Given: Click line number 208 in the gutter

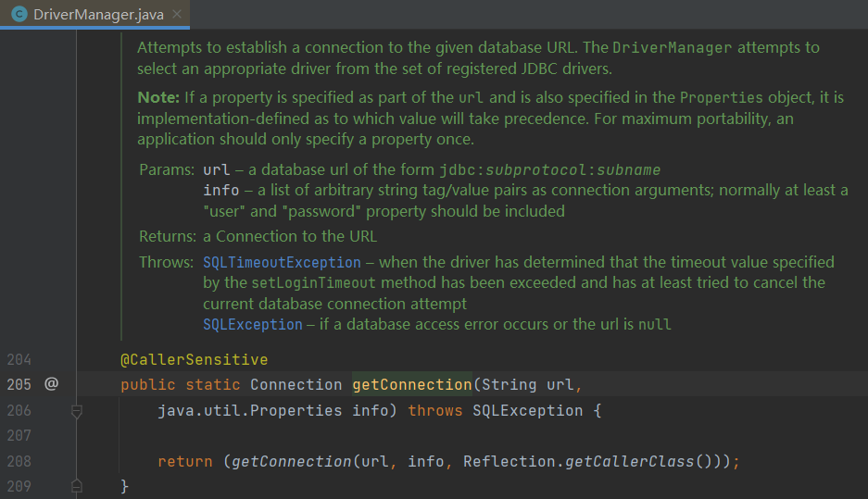Looking at the screenshot, I should point(19,461).
